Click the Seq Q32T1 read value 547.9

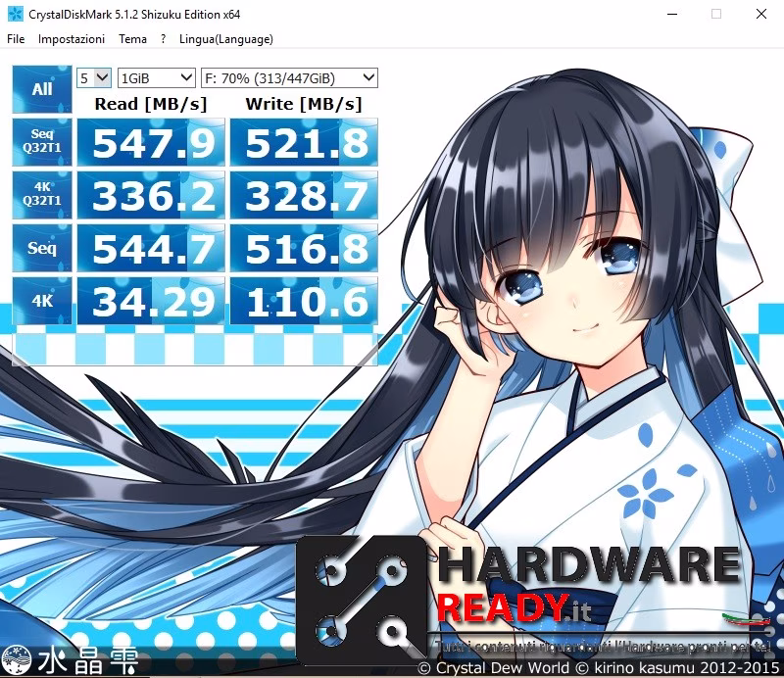point(151,142)
